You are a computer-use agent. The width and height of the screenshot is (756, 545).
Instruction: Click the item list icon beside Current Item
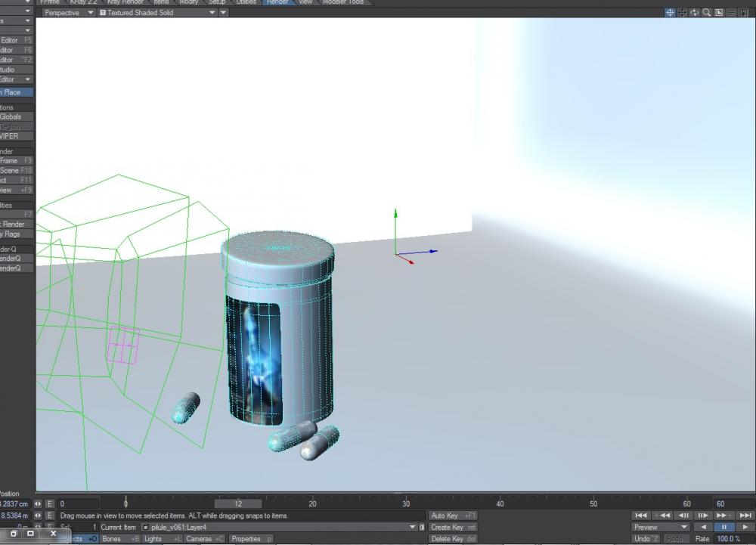[423, 527]
